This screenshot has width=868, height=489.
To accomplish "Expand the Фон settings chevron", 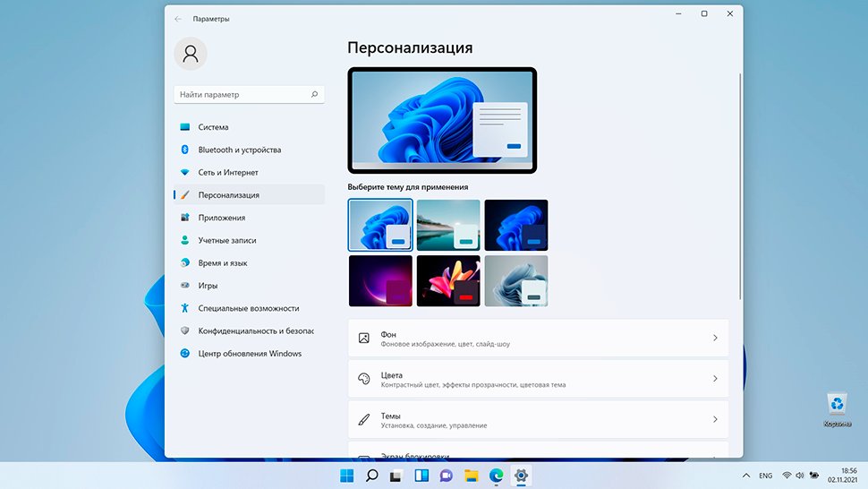I will [x=715, y=338].
